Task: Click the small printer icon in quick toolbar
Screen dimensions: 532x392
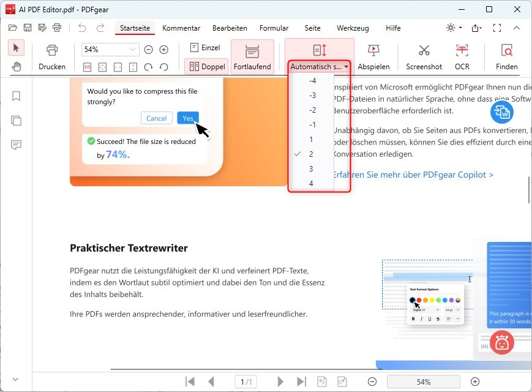Action: (x=57, y=28)
